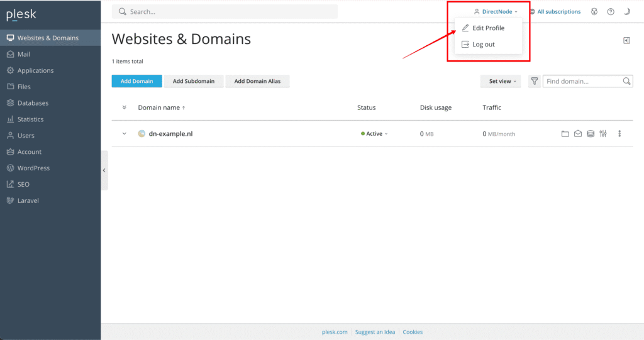644x340 pixels.
Task: Open the Active status dropdown
Action: point(375,134)
